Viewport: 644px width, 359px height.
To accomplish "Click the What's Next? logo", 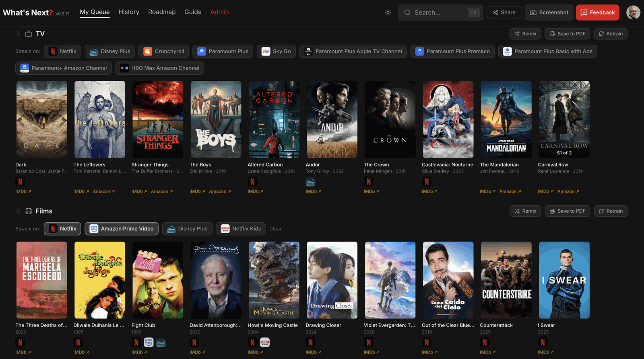I will point(28,12).
